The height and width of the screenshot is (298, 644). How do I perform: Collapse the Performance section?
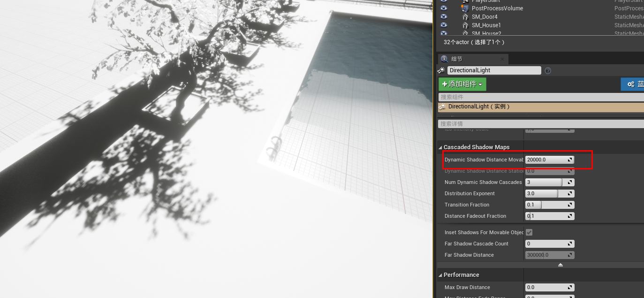(440, 275)
